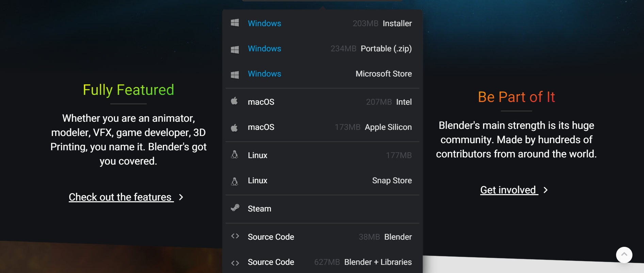This screenshot has height=273, width=644.
Task: Click the code brackets icon beside Blender + Libraries
Action: (x=235, y=263)
